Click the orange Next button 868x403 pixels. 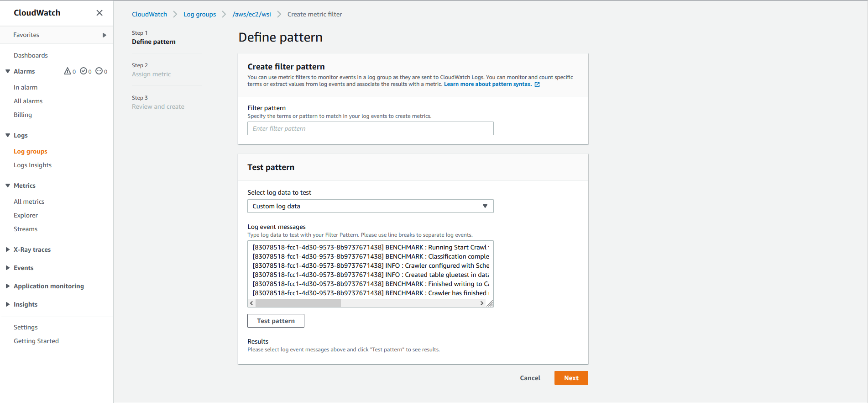(571, 378)
